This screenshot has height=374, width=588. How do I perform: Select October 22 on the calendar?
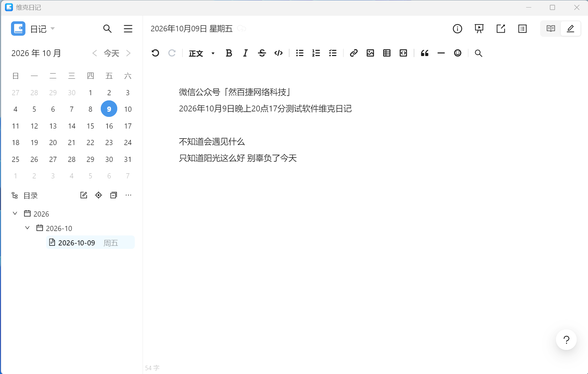[90, 143]
